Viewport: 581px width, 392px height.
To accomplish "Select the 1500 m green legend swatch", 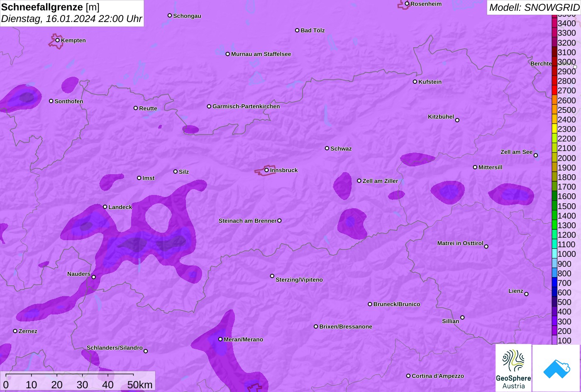I will coord(554,206).
